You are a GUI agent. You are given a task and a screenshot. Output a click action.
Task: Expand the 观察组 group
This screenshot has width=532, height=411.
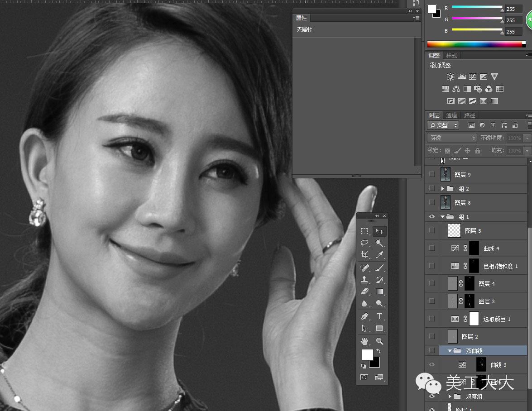pos(450,397)
